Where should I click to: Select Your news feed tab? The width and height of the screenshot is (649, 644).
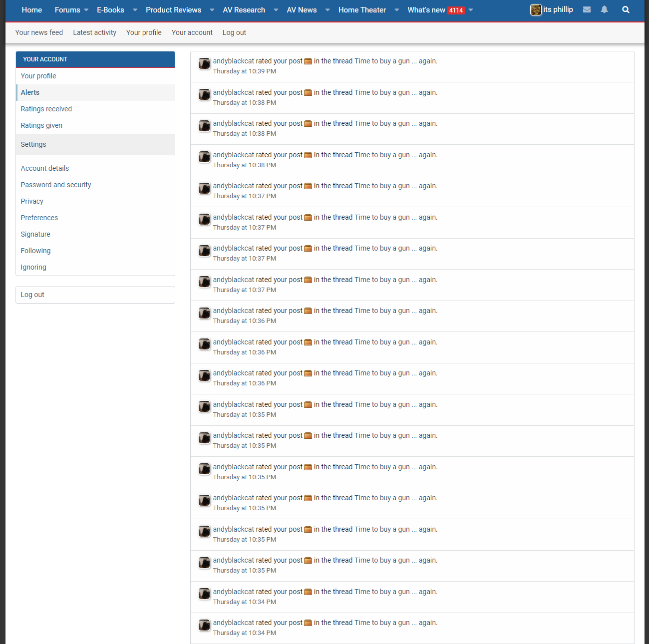point(39,32)
